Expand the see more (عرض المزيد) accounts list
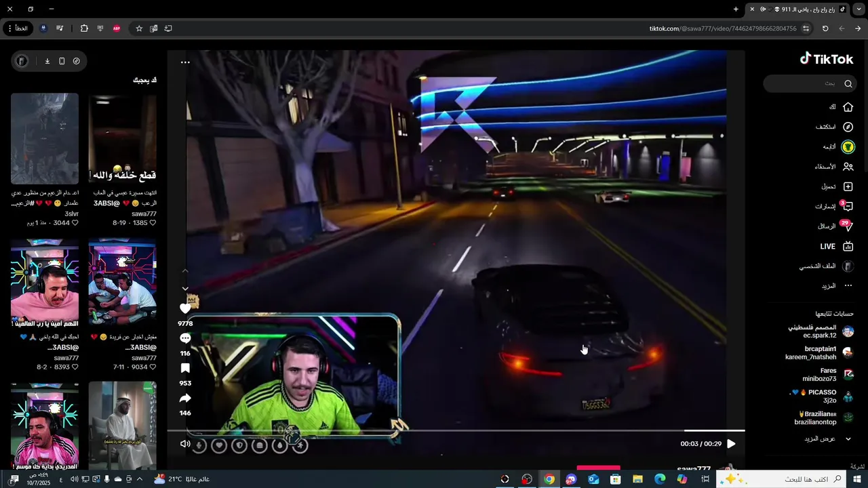This screenshot has height=488, width=868. click(x=828, y=439)
